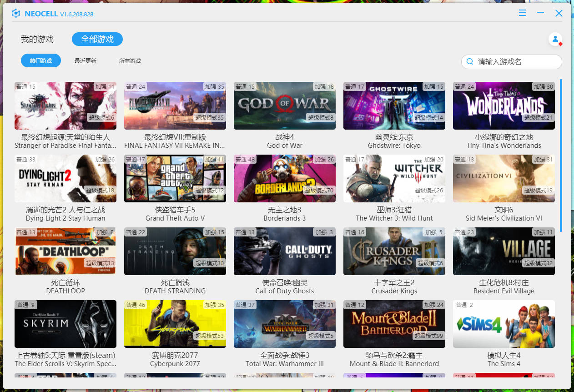Select The Witcher 3 Wild Hunt cover
Image resolution: width=574 pixels, height=392 pixels.
click(394, 178)
